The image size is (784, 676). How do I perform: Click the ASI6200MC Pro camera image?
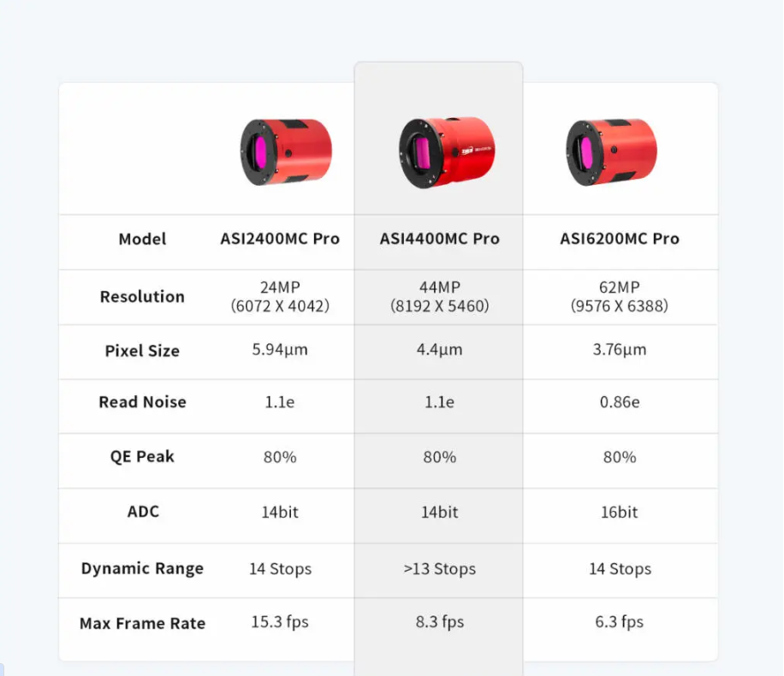click(x=610, y=151)
